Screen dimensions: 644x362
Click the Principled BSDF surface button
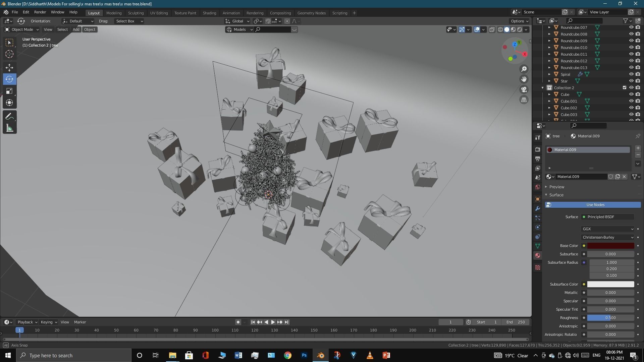[607, 217]
